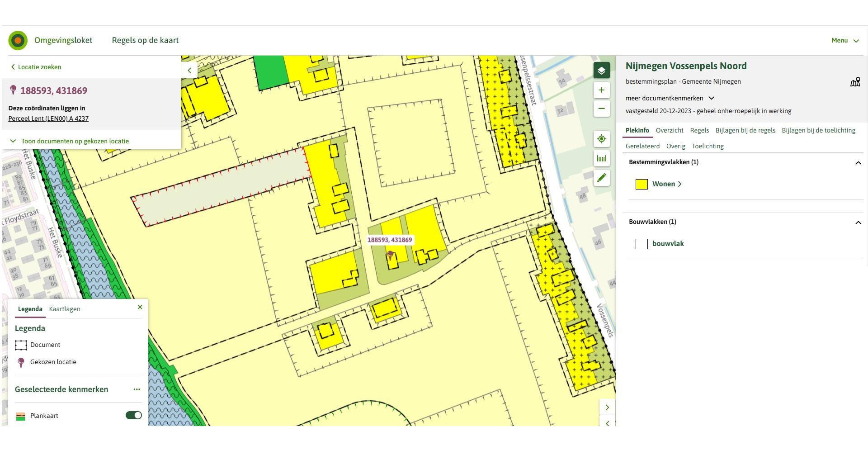
Task: Open the map layers button
Action: click(601, 71)
